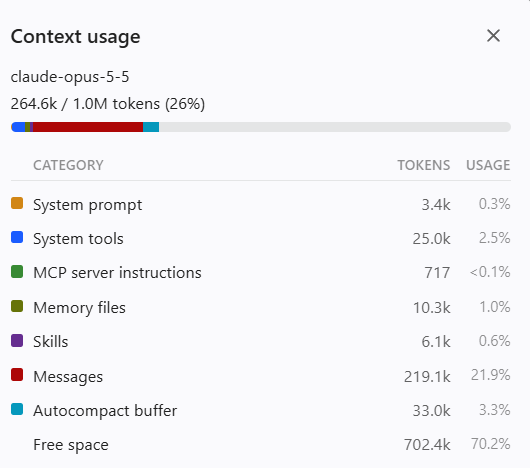Screen dimensions: 530x468
Task: Click the blue segment of the usage bar
Action: point(18,127)
